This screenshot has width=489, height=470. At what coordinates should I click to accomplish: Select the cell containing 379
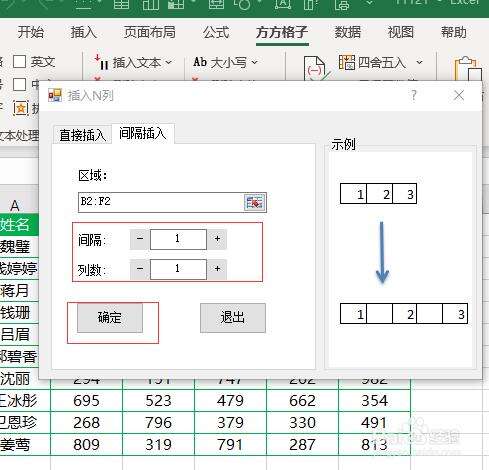(230, 423)
